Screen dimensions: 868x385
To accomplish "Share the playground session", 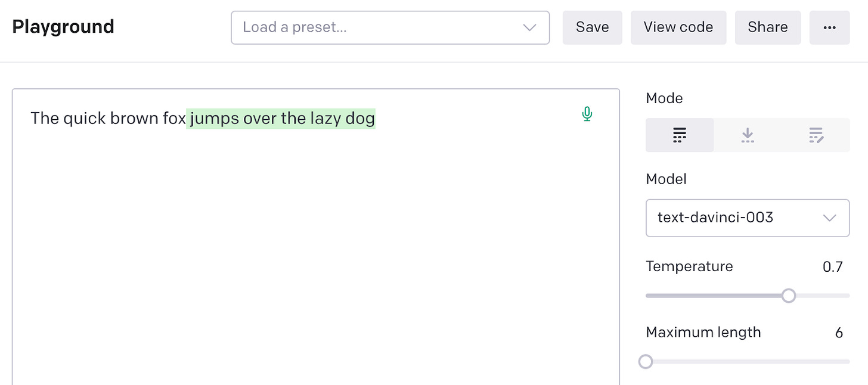I will pyautogui.click(x=767, y=27).
